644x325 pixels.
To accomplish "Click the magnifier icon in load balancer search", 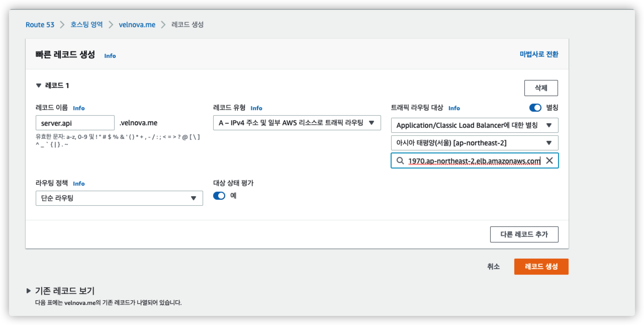I will click(x=400, y=160).
